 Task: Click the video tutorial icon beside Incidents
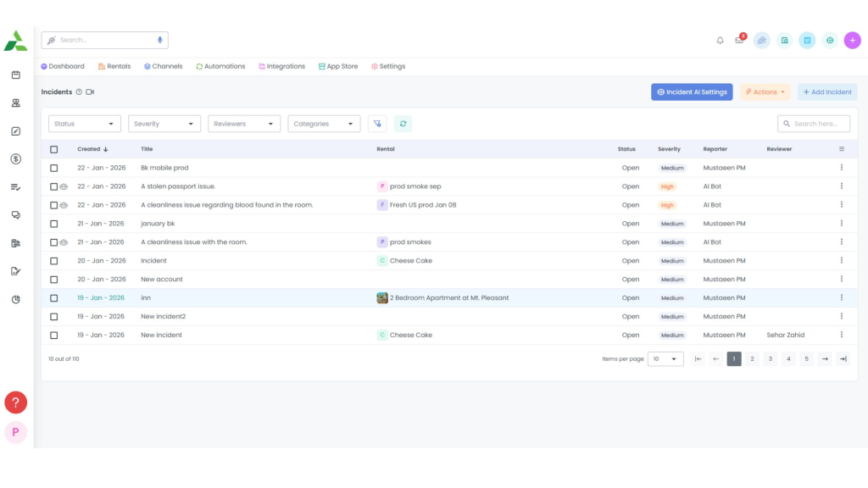[x=90, y=91]
